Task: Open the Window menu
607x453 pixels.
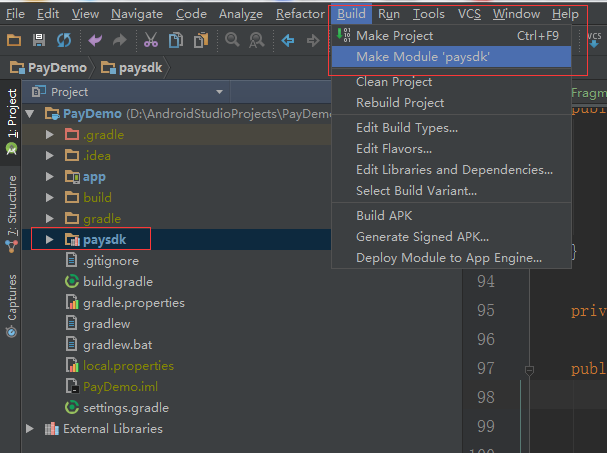Action: pyautogui.click(x=516, y=14)
